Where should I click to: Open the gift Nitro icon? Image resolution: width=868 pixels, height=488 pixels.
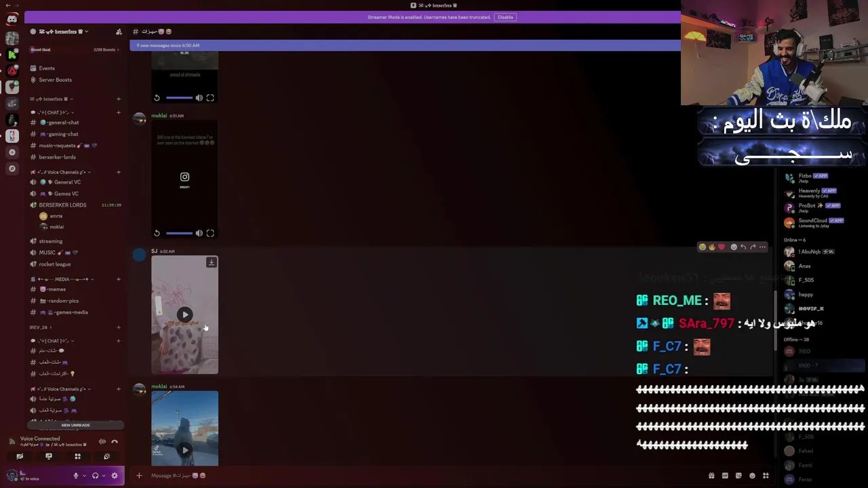click(x=711, y=476)
